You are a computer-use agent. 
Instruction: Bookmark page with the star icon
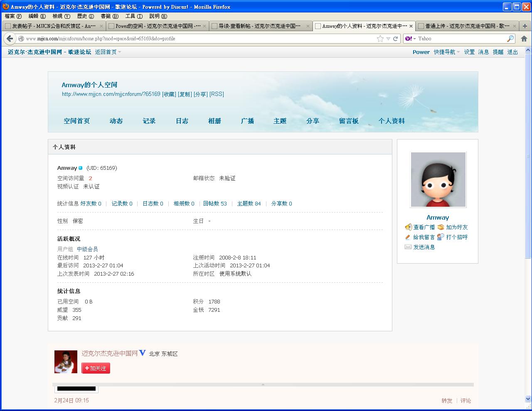pos(380,39)
